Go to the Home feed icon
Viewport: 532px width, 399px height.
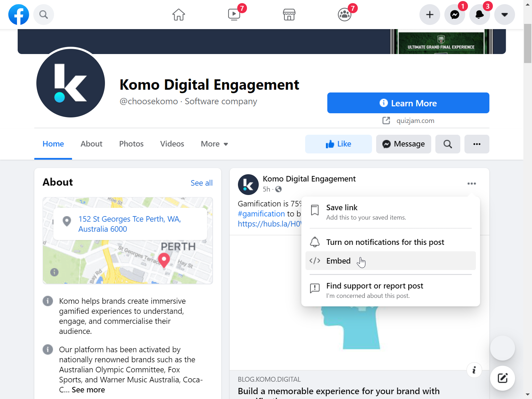tap(179, 15)
